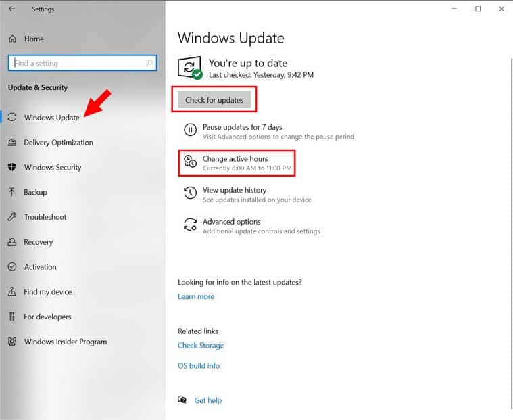Screen dimensions: 513x420
Task: Click the Windows Insider Program cat icon
Action: (x=12, y=341)
